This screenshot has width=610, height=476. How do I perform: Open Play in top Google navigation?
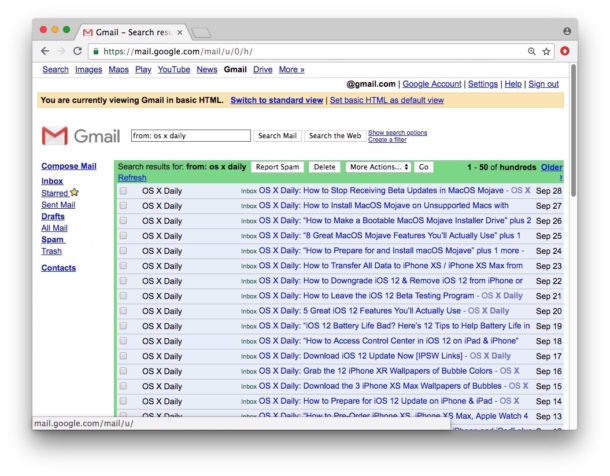143,70
